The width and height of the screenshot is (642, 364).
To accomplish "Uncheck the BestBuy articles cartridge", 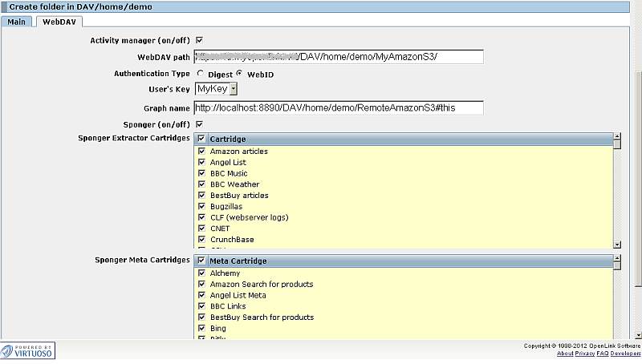I will (201, 196).
